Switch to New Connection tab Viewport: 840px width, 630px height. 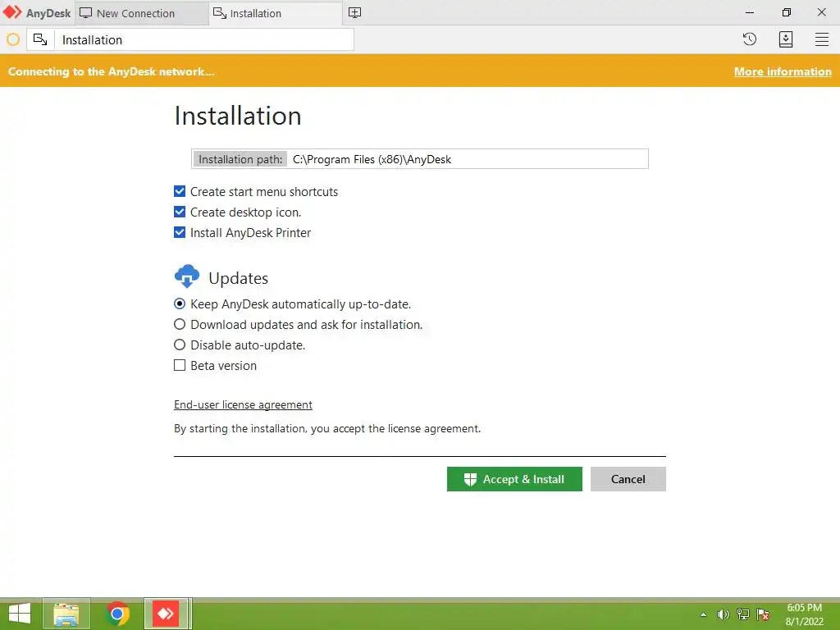coord(141,13)
